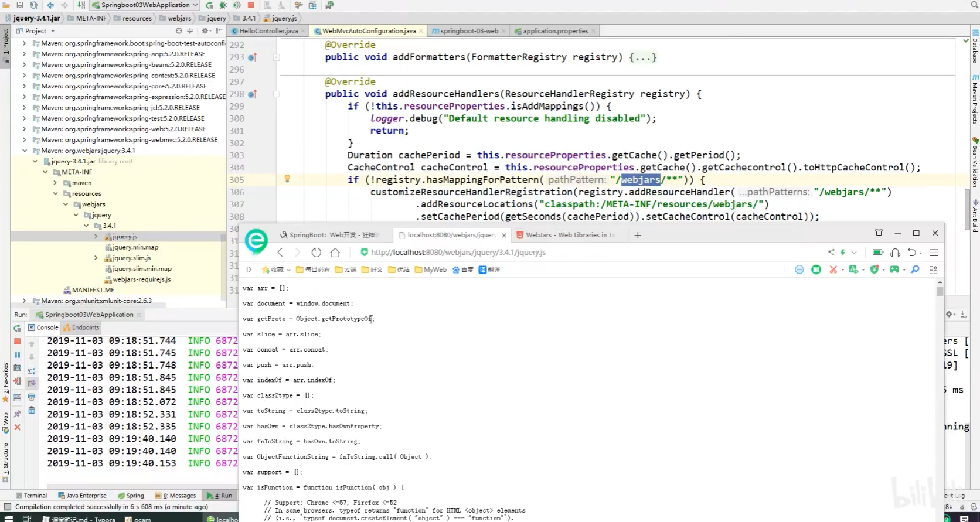This screenshot has width=980, height=522.
Task: Expand the jquery.slim.js node
Action: (x=96, y=258)
